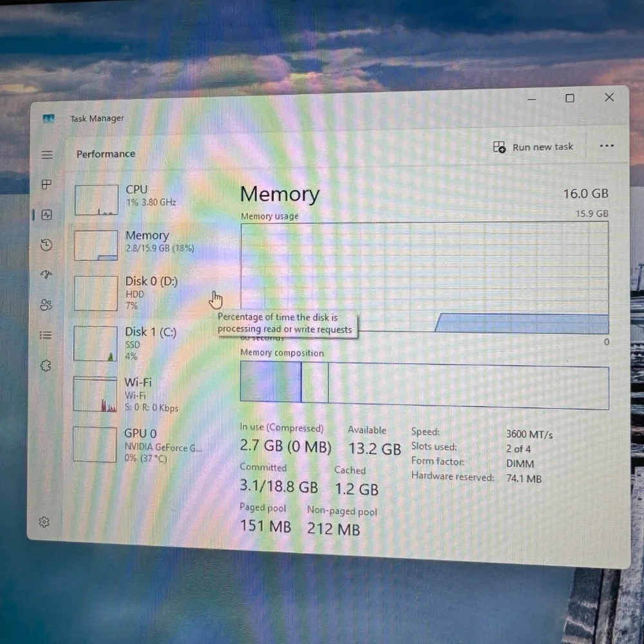The width and height of the screenshot is (644, 644).
Task: Click the Slots used value 2 of 4
Action: click(x=518, y=449)
